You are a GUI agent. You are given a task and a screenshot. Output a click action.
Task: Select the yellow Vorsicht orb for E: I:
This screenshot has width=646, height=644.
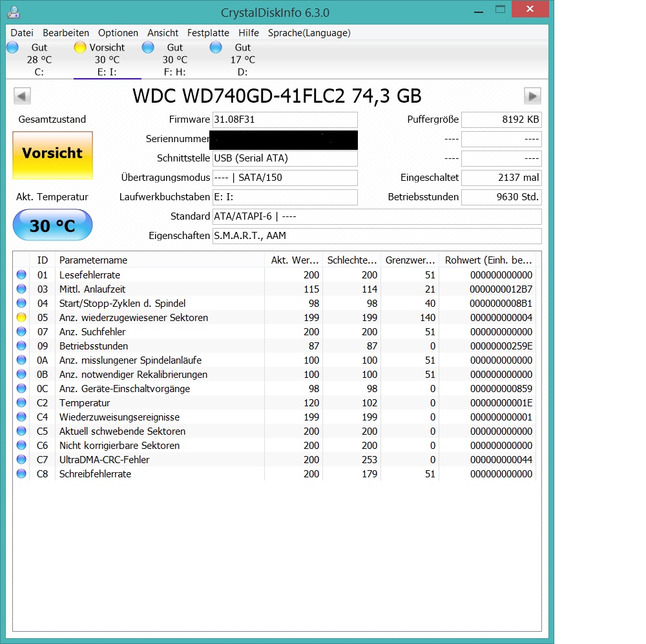click(x=80, y=47)
